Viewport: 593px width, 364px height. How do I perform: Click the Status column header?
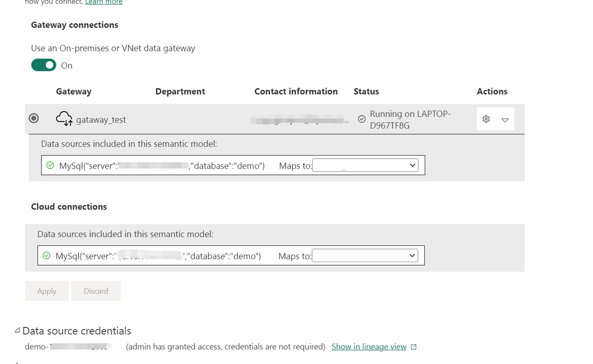[366, 92]
